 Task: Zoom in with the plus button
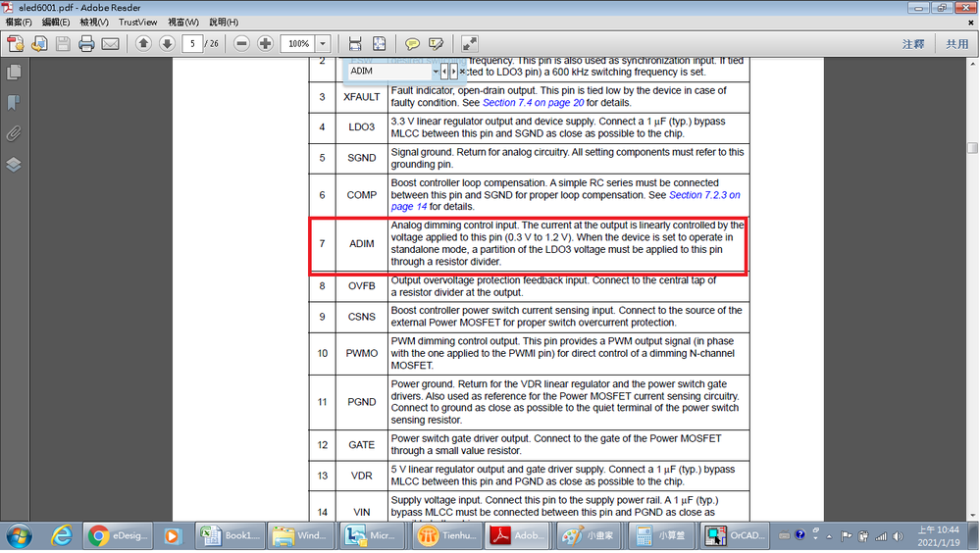click(x=266, y=44)
